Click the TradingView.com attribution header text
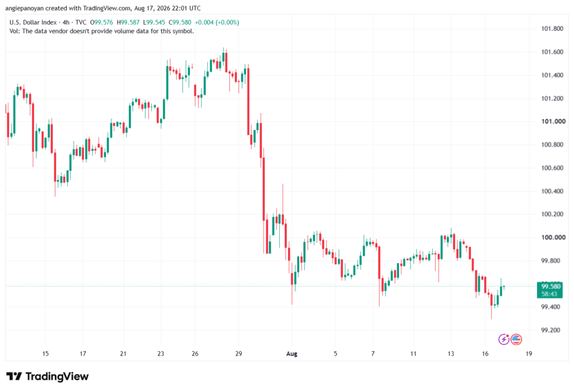Screen dimensions: 574x392 tap(106, 8)
